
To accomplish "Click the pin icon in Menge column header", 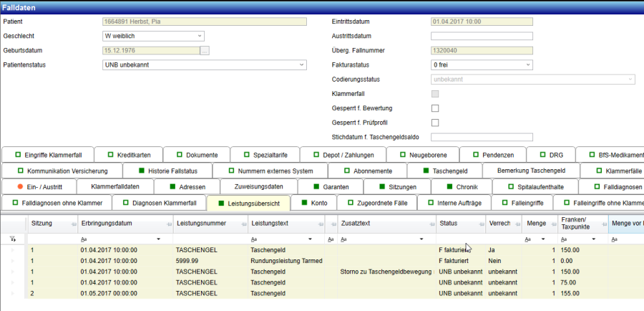I will 552,224.
